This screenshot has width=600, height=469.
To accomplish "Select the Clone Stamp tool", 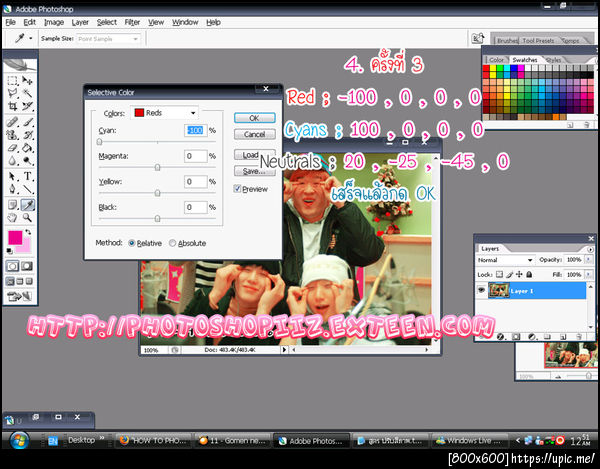I will [x=13, y=135].
